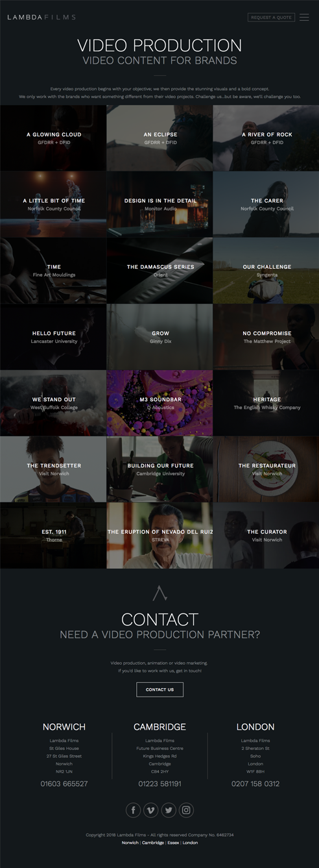Open the hamburger menu icon
This screenshot has height=868, width=319.
[x=304, y=18]
